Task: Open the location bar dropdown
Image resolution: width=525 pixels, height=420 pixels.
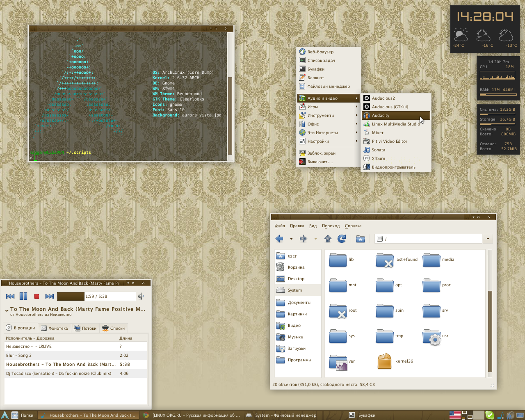Action: 488,239
